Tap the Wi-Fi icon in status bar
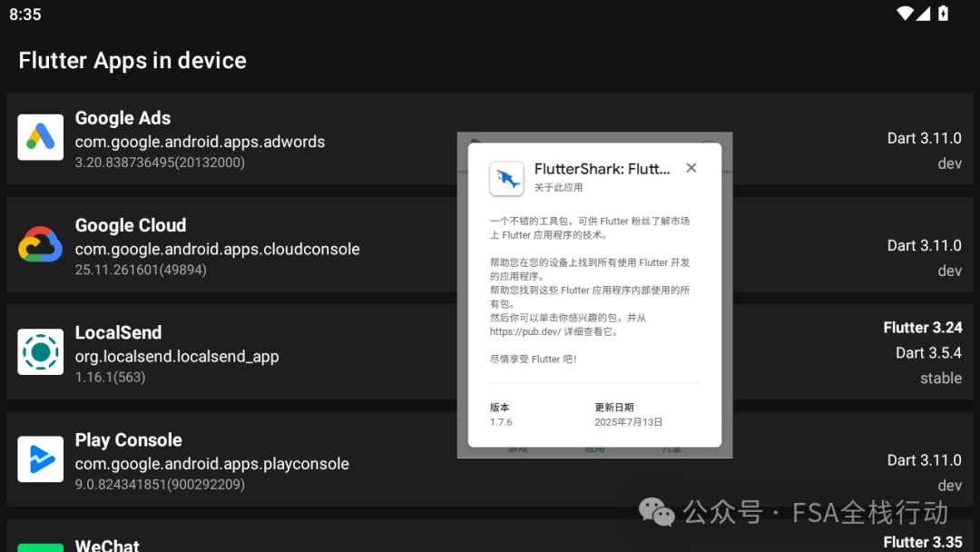Viewport: 980px width, 552px height. pyautogui.click(x=903, y=14)
